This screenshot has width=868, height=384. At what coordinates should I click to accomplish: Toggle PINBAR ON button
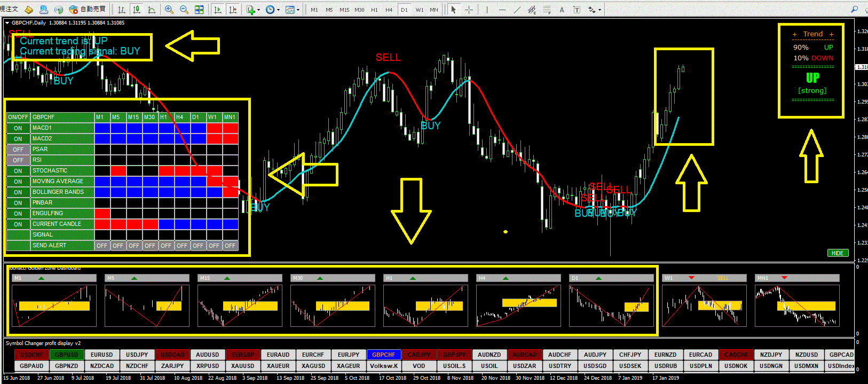pos(18,203)
